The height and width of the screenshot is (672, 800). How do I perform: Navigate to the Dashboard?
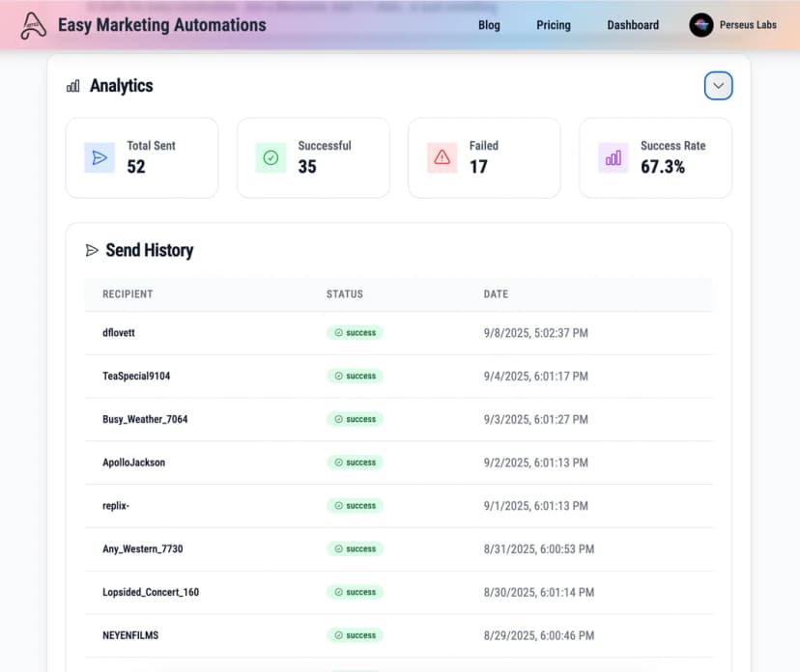pos(633,25)
